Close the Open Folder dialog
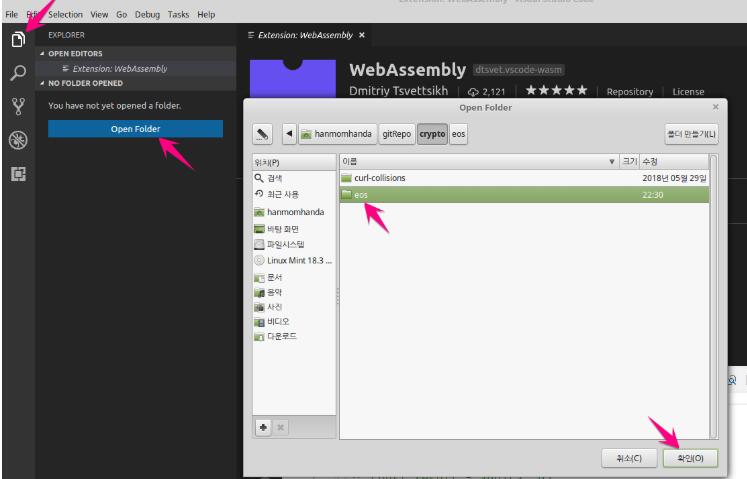 tap(715, 107)
